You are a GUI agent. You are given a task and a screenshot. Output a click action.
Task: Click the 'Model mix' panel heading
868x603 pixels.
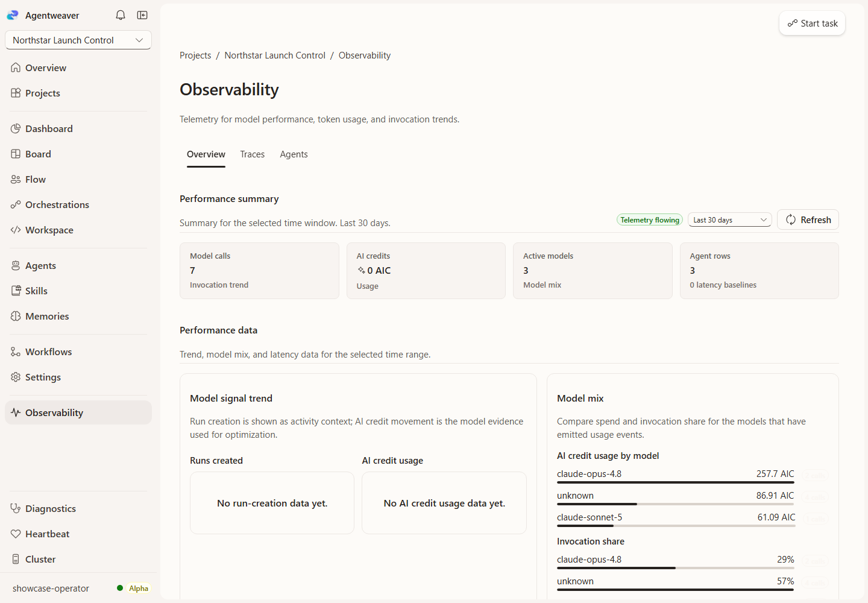click(x=580, y=399)
